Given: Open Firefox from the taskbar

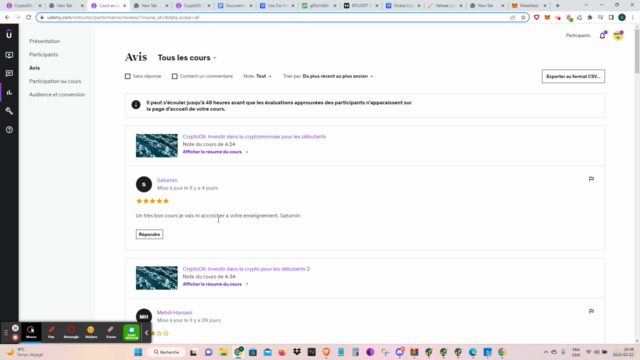Looking at the screenshot, I should [x=282, y=352].
